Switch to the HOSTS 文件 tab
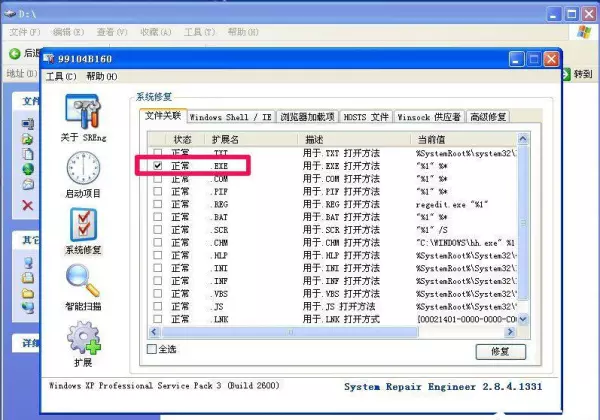The image size is (600, 420). [x=366, y=117]
